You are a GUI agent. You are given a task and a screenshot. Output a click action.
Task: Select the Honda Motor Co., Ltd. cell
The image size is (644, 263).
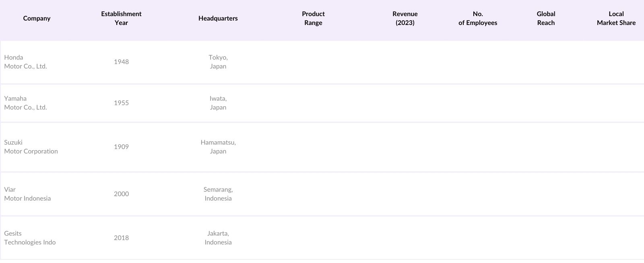click(x=26, y=62)
